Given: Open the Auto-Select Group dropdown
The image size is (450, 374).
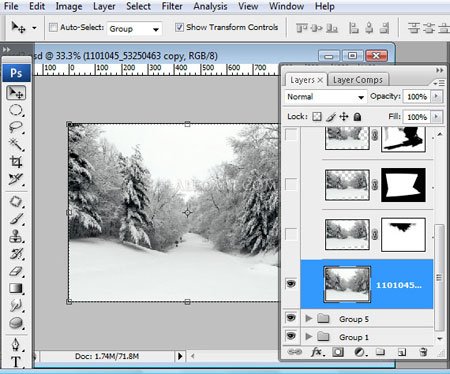Looking at the screenshot, I should pyautogui.click(x=134, y=29).
